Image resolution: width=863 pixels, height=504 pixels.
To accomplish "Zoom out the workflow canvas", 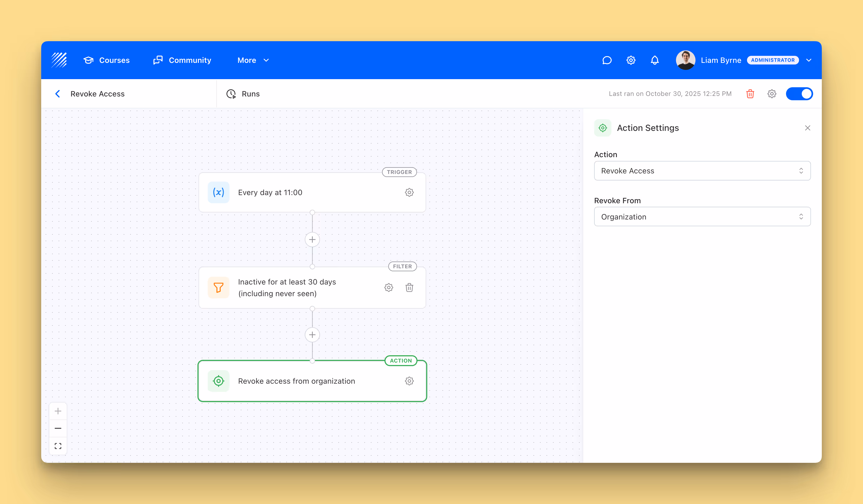I will tap(58, 428).
